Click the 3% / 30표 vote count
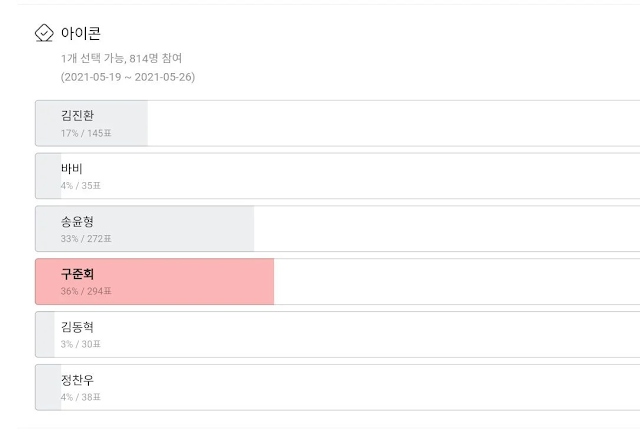This screenshot has height=433, width=640. [80, 344]
